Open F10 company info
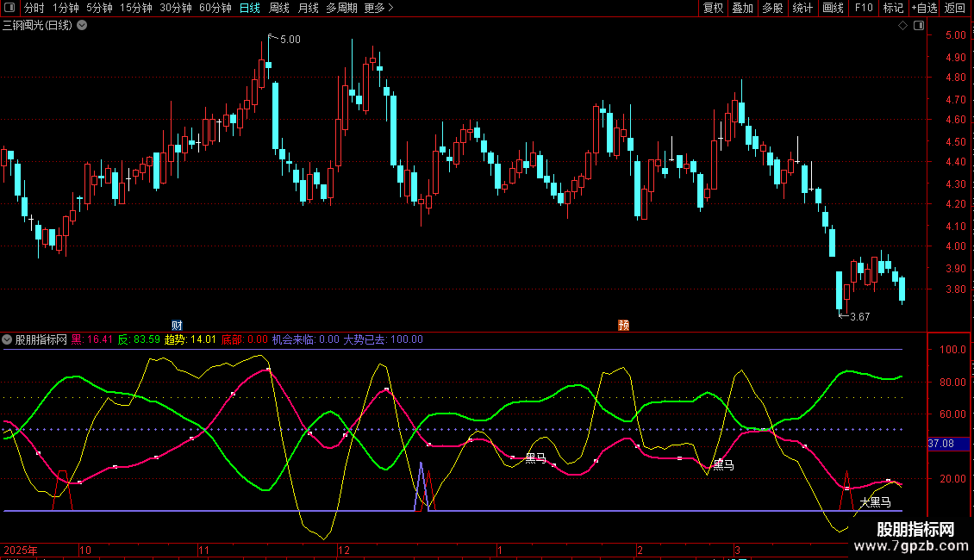The image size is (974, 560). click(863, 9)
